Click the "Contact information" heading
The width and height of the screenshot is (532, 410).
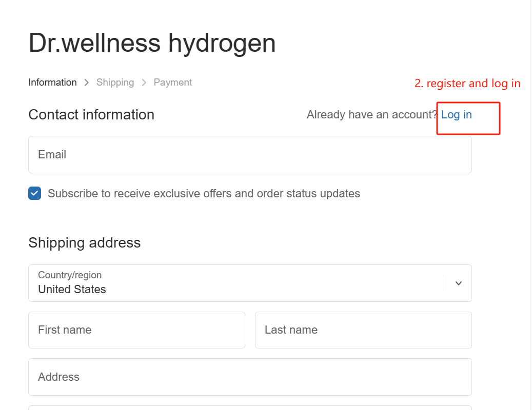tap(91, 115)
